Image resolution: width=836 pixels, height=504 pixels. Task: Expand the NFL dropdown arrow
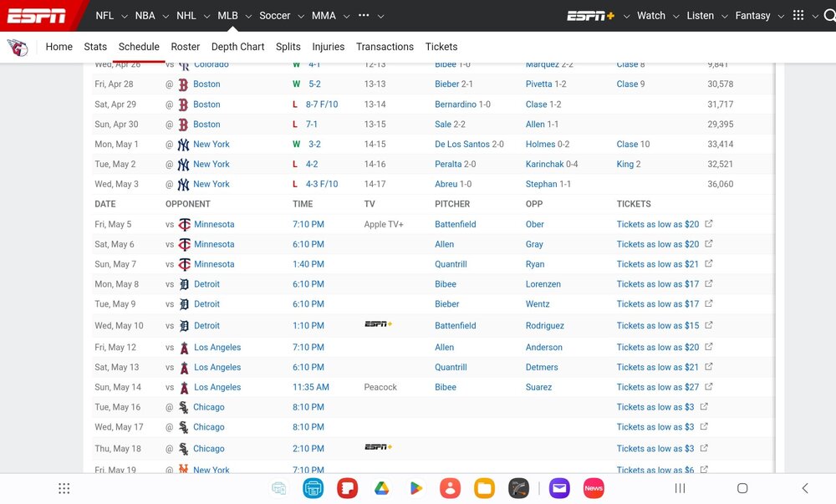125,17
